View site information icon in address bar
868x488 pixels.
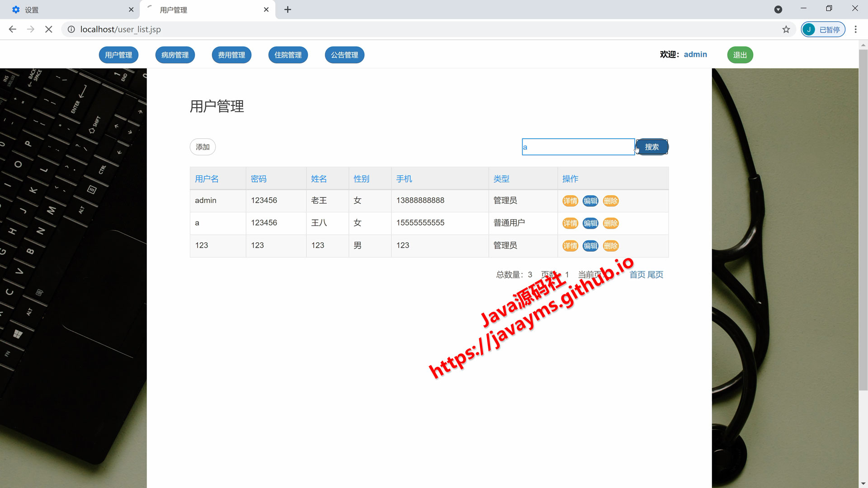[x=71, y=29]
